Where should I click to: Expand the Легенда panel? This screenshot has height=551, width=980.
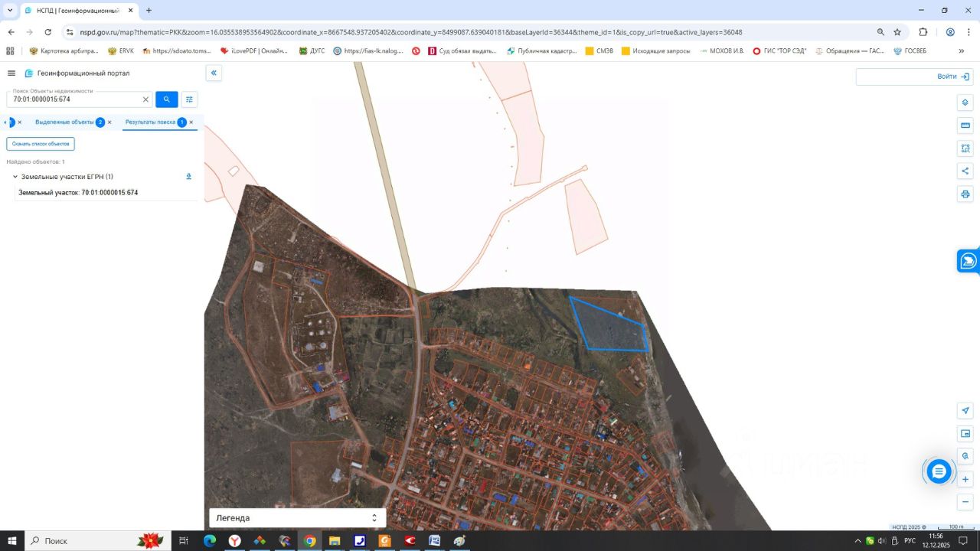[297, 518]
